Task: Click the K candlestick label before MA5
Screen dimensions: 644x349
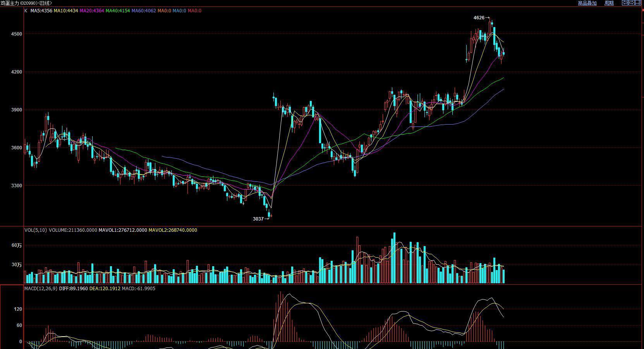Action: point(26,11)
